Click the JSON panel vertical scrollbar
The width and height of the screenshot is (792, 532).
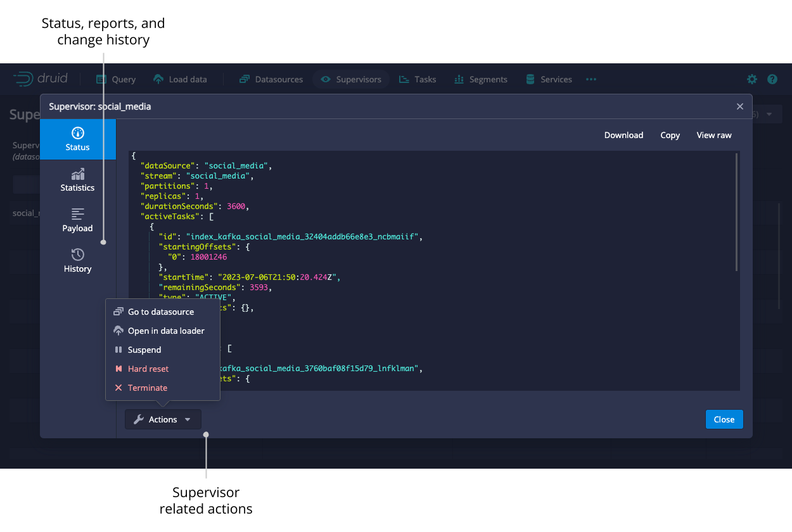[736, 212]
